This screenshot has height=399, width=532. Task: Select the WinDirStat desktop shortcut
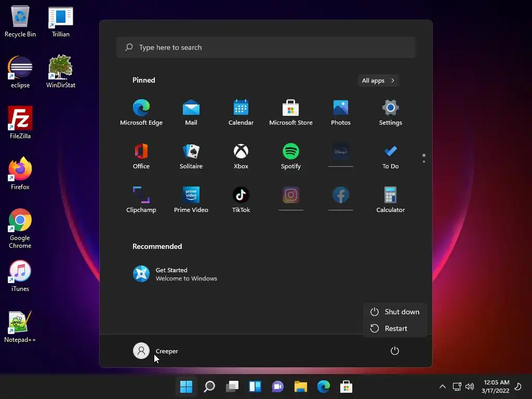pyautogui.click(x=61, y=72)
